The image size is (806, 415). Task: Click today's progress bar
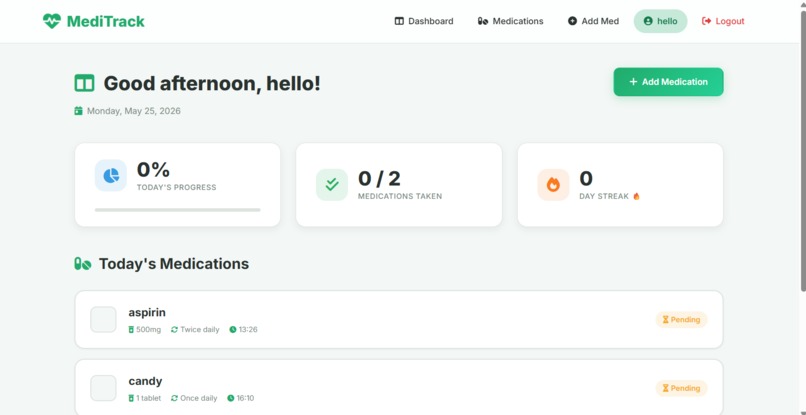click(x=177, y=210)
